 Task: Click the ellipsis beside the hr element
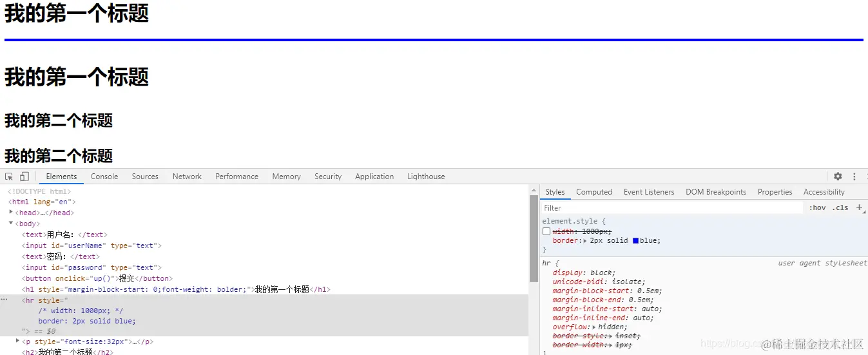coord(4,300)
